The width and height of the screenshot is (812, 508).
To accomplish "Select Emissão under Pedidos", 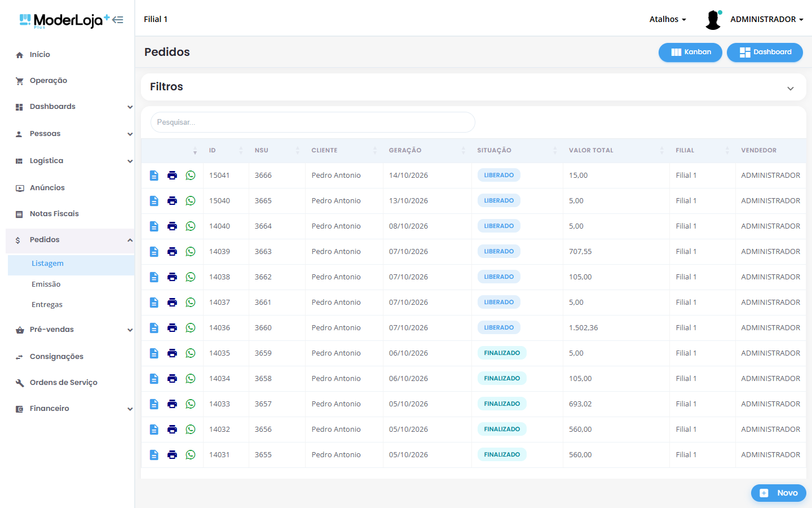I will coord(46,284).
